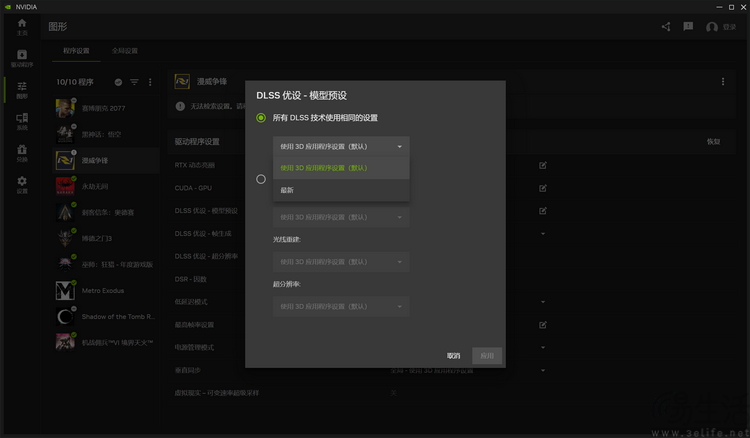
Task: Open the Drivers (驱动程序) sidebar icon
Action: pos(22,58)
